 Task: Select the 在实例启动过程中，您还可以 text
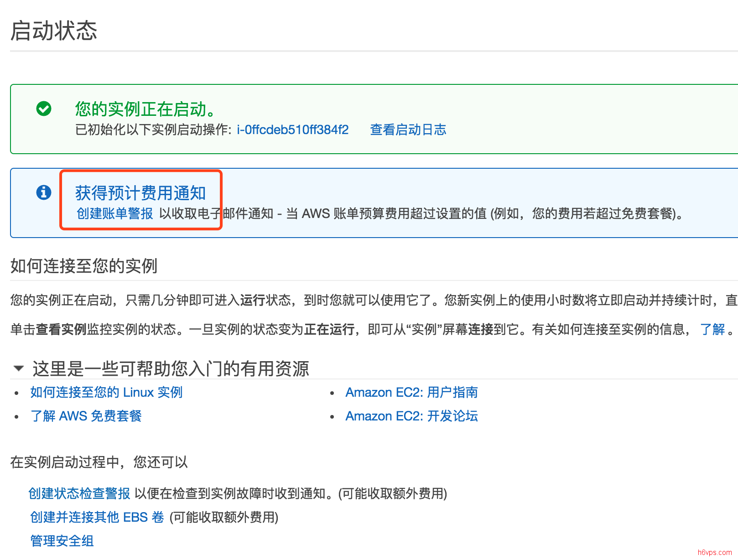(x=99, y=462)
